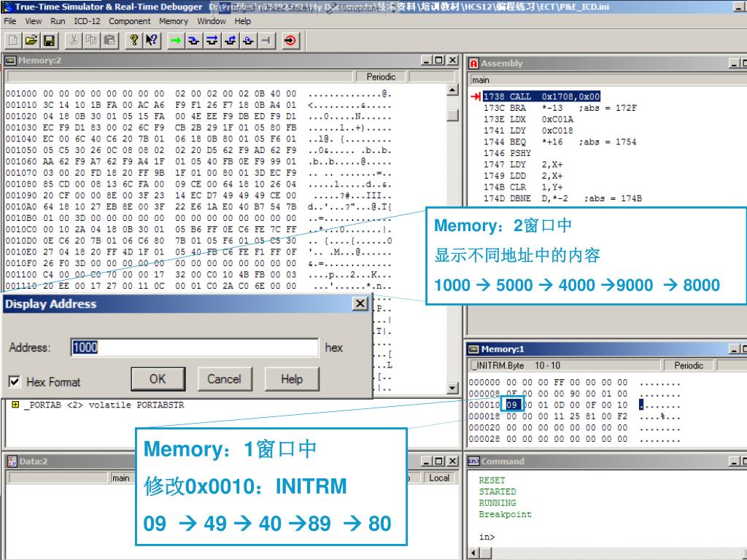Screen dimensions: 747x560
Task: Click the Memory:2 vertical scrollbar thumb
Action: click(x=452, y=115)
